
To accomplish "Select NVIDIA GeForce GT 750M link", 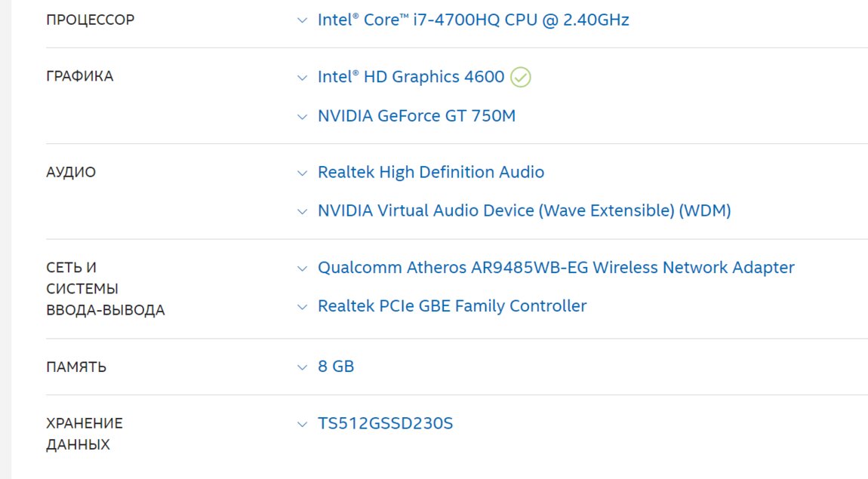I will pyautogui.click(x=417, y=116).
